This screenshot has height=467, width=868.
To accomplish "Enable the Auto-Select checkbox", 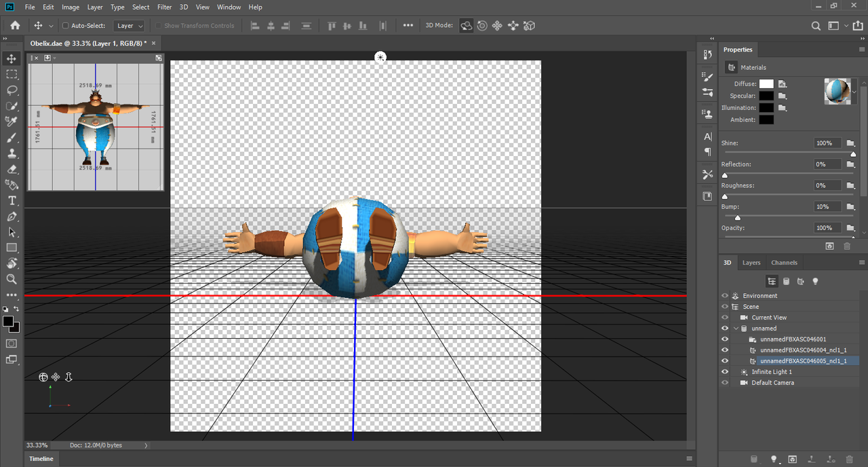I will [65, 26].
